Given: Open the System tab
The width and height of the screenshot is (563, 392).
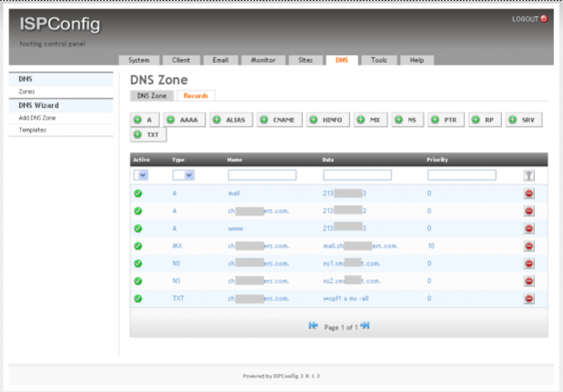Looking at the screenshot, I should (139, 60).
